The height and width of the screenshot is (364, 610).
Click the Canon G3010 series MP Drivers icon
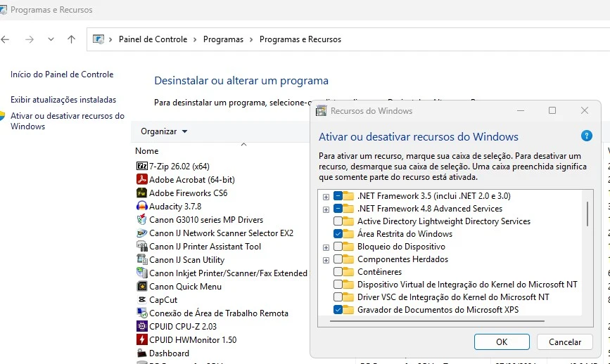click(x=141, y=219)
